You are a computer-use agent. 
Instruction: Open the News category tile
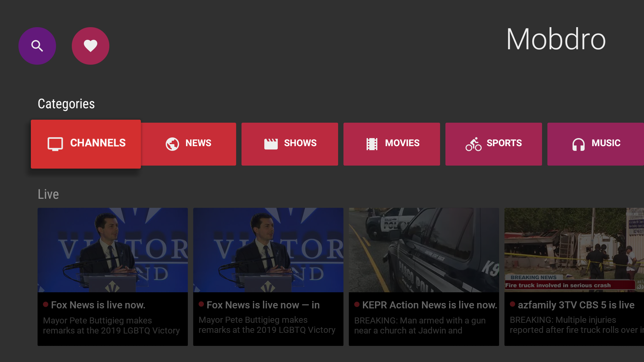pyautogui.click(x=189, y=144)
